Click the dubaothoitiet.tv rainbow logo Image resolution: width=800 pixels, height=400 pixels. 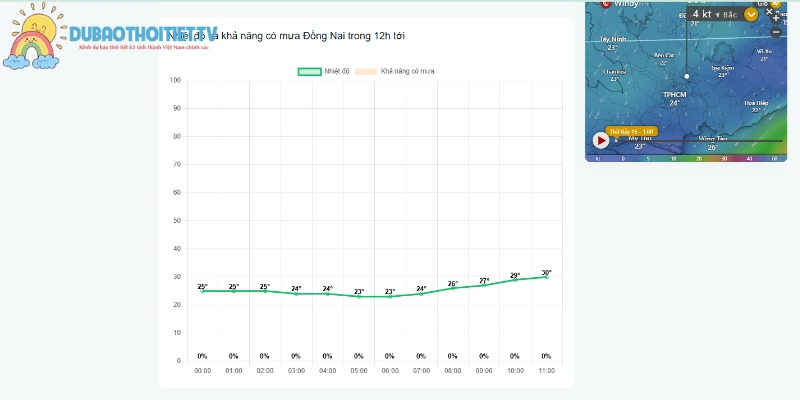[x=35, y=36]
